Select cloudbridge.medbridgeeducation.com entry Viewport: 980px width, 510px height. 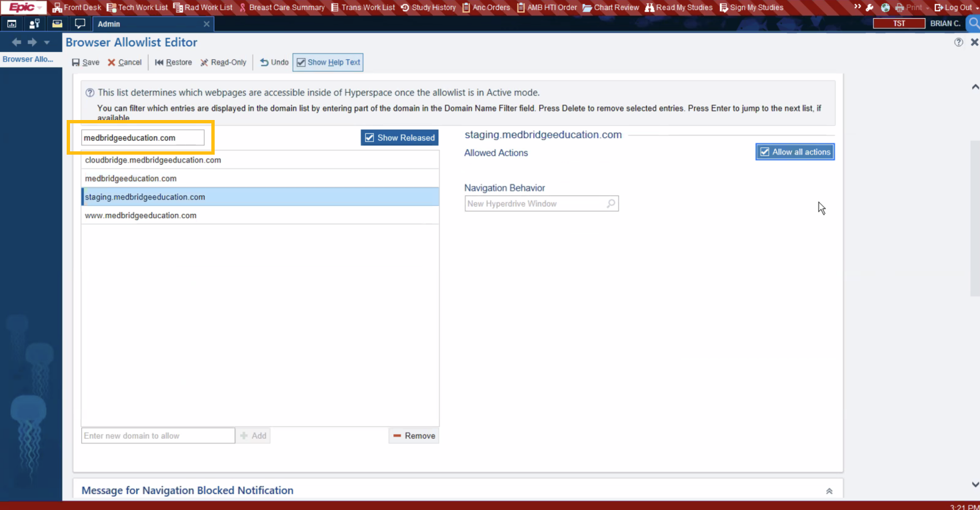pyautogui.click(x=260, y=160)
